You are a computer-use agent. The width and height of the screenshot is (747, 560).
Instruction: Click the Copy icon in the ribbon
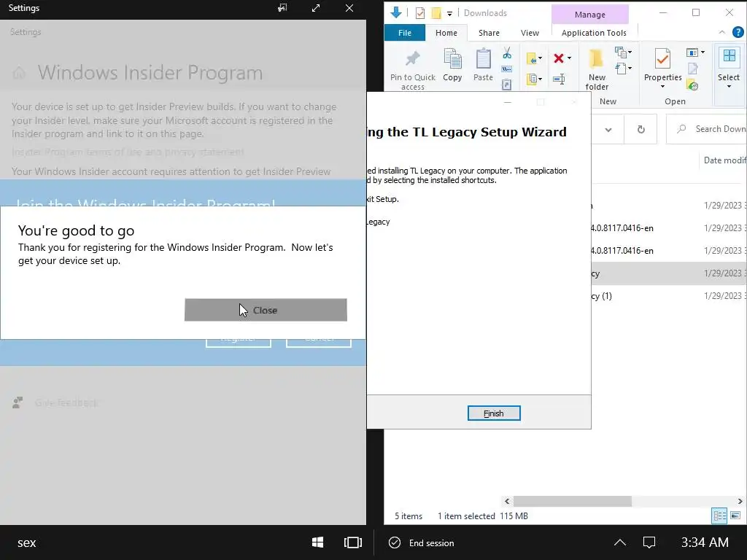[452, 59]
